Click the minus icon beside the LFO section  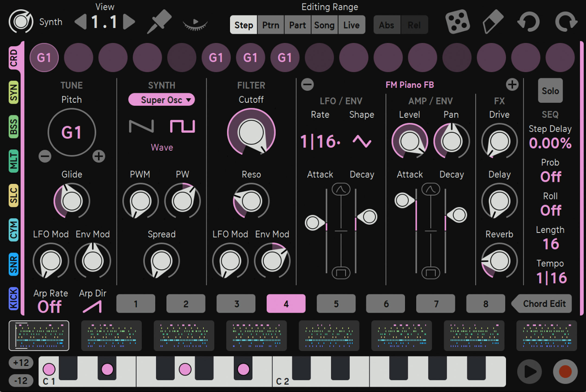coord(308,84)
